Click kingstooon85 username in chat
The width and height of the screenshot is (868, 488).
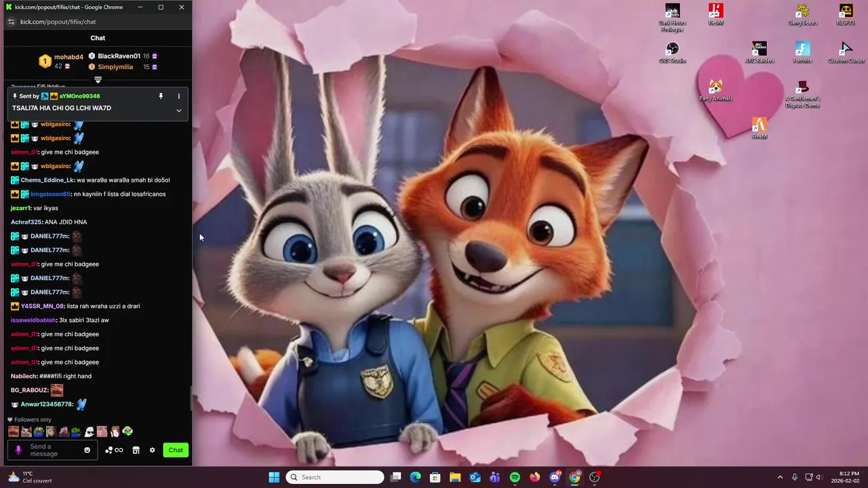coord(50,194)
